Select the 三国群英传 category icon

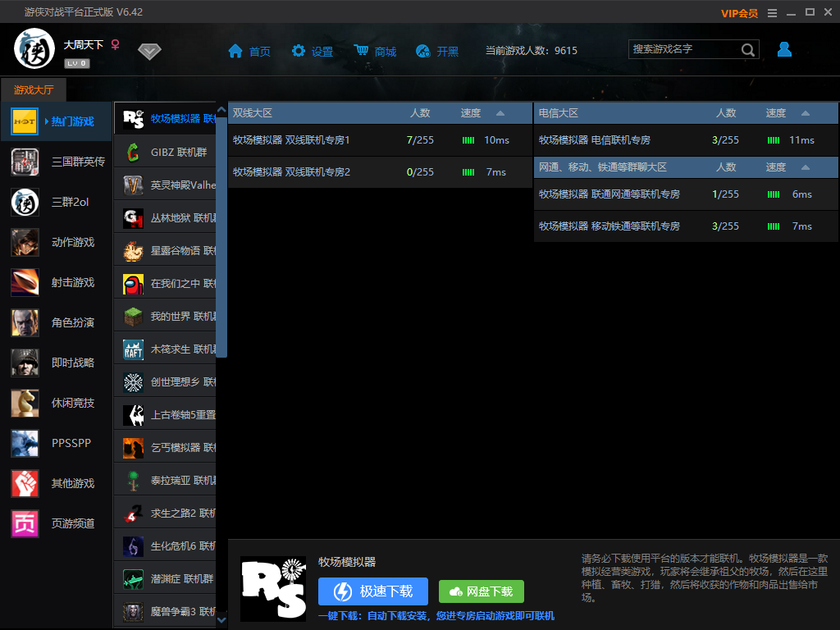pos(25,162)
